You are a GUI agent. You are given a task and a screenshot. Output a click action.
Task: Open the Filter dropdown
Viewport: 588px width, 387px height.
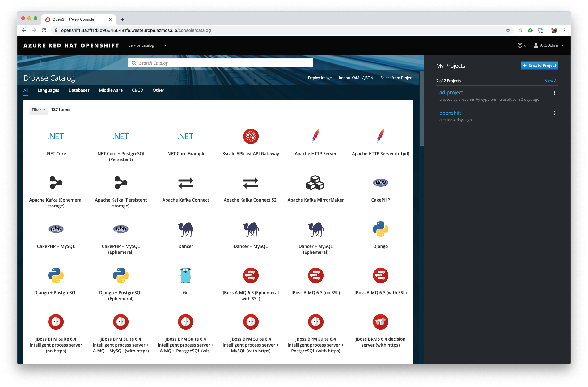pyautogui.click(x=39, y=110)
